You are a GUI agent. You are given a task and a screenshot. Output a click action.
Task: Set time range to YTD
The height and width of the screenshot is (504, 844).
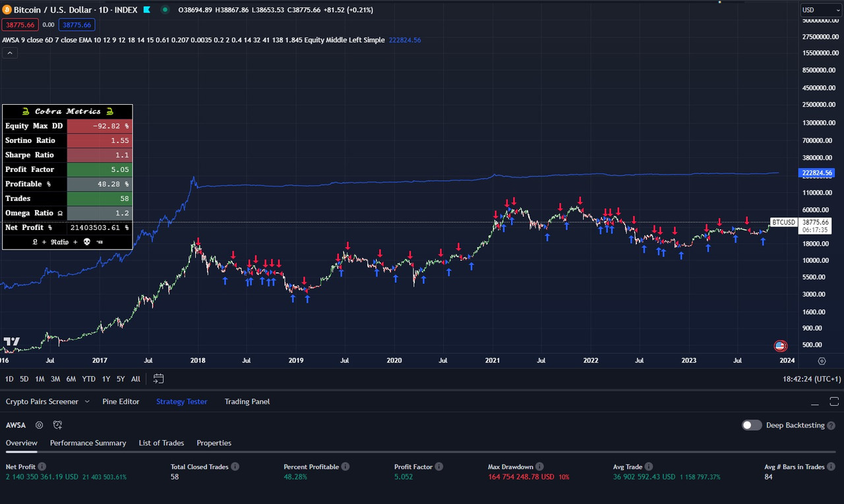(x=89, y=379)
